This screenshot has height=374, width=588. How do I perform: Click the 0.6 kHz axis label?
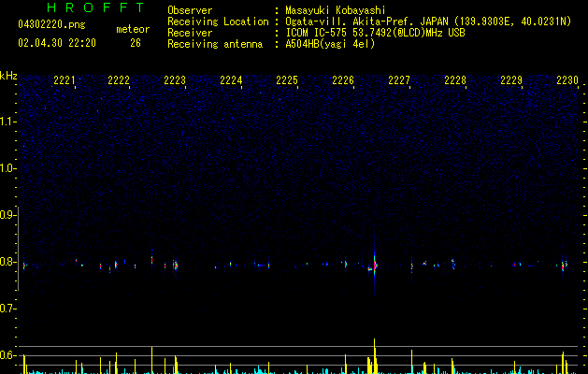pyautogui.click(x=7, y=355)
